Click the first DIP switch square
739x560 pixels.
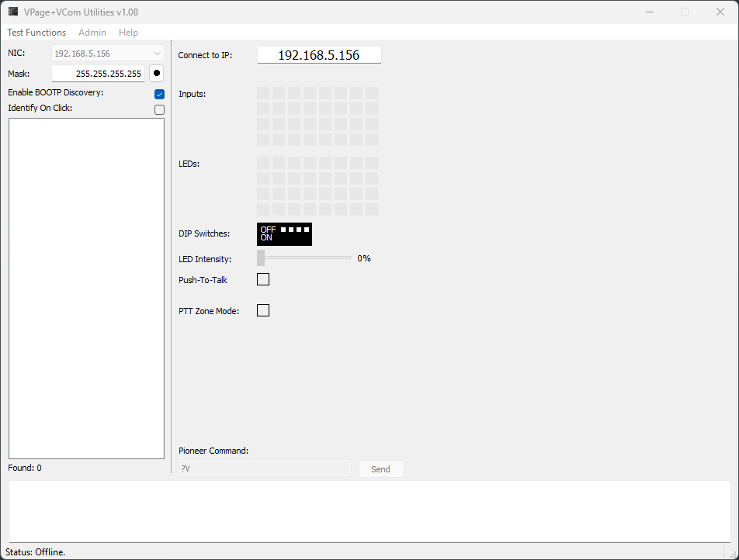coord(284,230)
